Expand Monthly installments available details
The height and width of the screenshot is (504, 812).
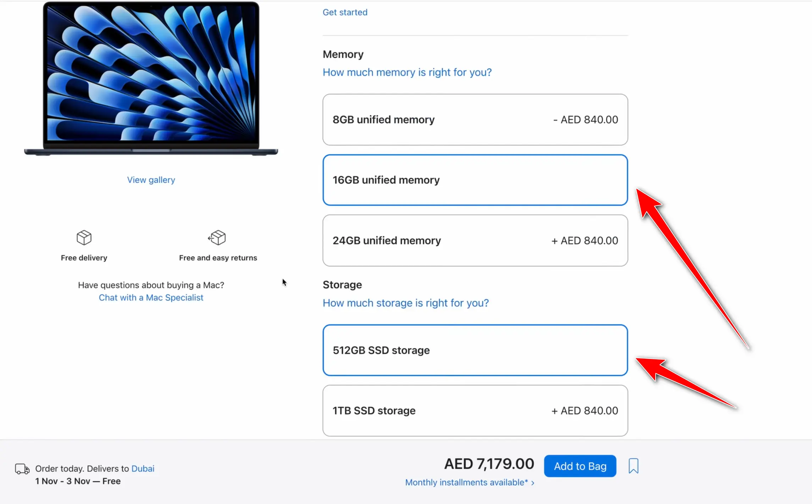[x=469, y=482]
